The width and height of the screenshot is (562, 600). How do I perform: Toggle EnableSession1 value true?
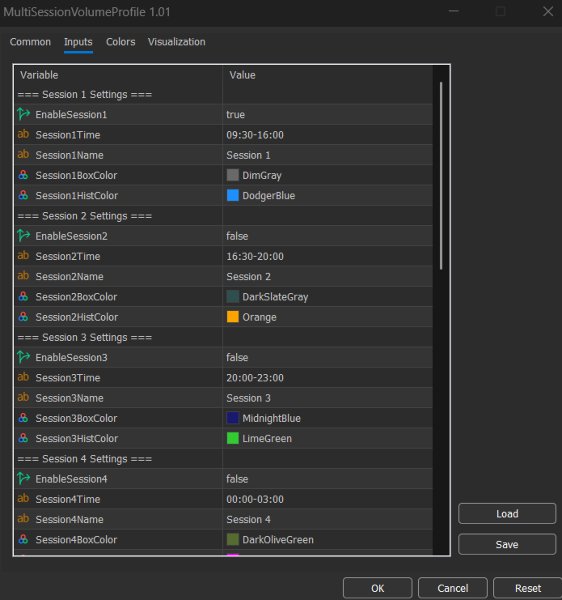pyautogui.click(x=327, y=114)
